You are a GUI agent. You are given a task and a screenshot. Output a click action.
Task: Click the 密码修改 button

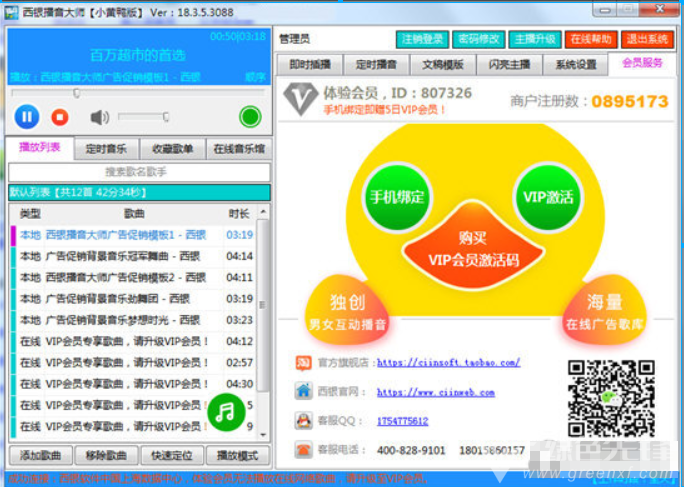click(479, 39)
